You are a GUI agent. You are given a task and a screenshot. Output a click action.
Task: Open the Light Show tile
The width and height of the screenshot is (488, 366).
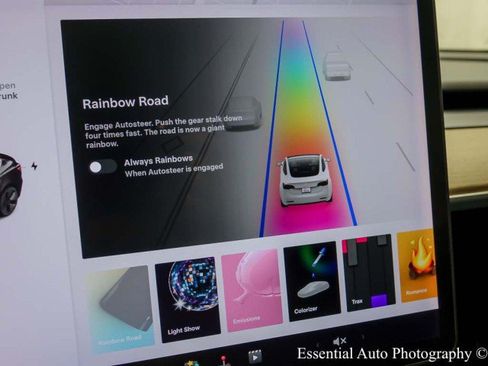pos(188,299)
